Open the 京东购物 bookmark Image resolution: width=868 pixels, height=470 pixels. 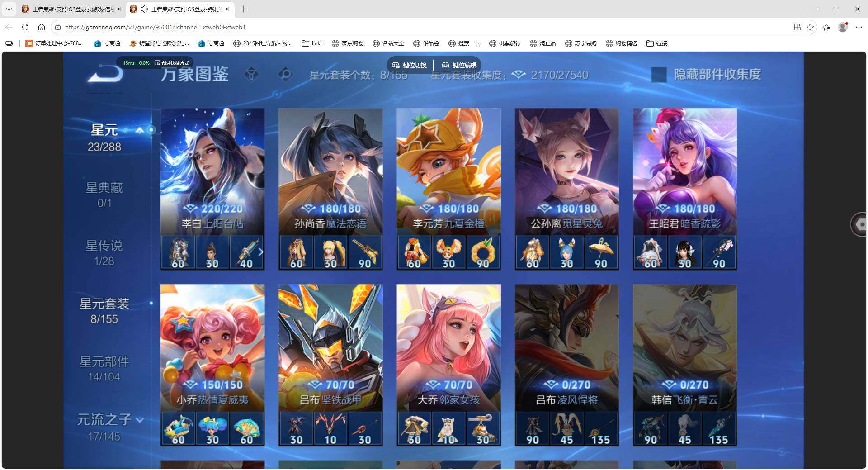tap(348, 43)
